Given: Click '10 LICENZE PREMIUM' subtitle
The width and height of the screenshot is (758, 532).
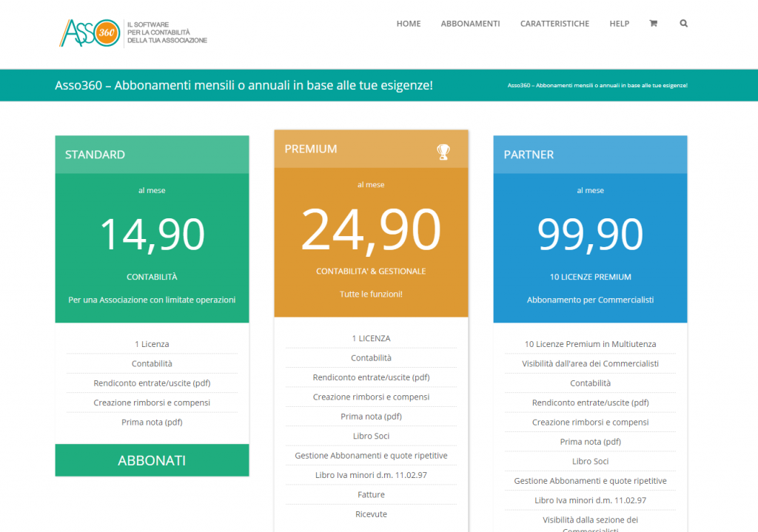Looking at the screenshot, I should tap(590, 277).
